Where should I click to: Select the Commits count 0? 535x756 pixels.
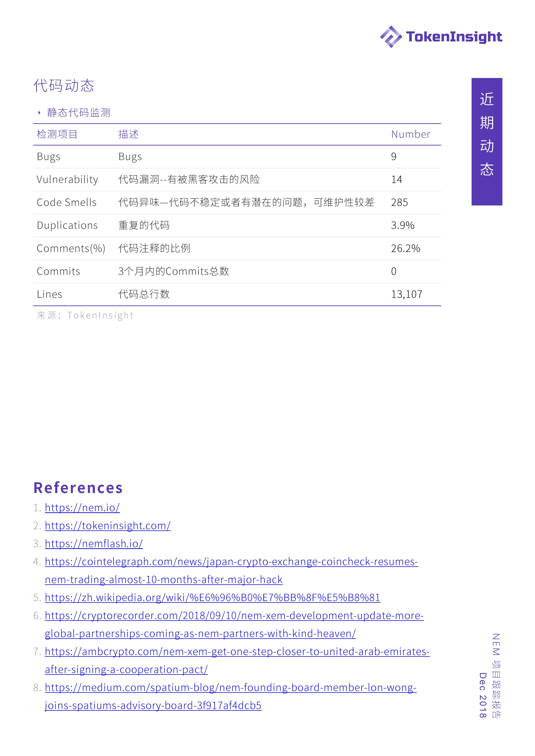[x=394, y=272]
